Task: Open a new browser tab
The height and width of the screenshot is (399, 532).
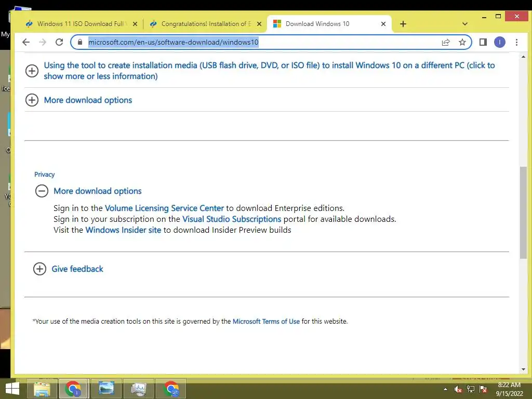Action: [403, 24]
